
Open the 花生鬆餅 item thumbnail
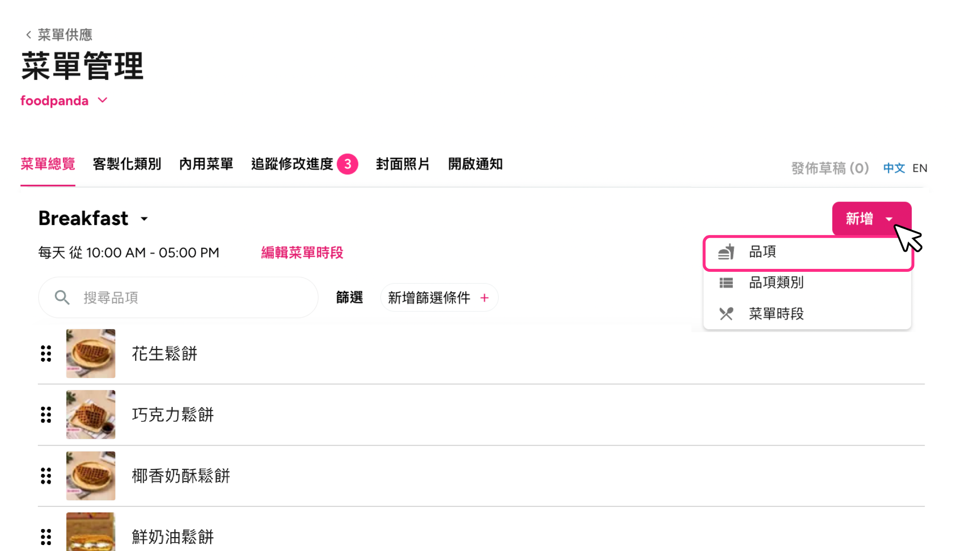(x=90, y=354)
